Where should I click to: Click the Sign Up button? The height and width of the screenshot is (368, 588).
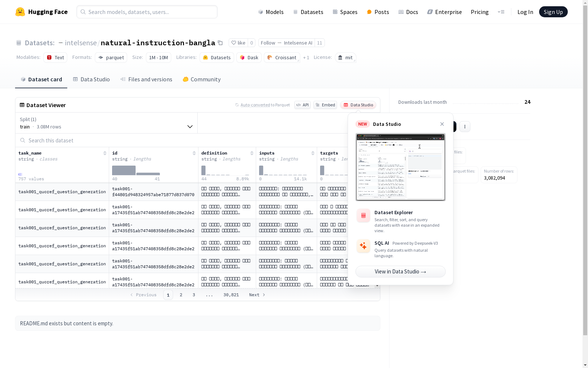pyautogui.click(x=553, y=12)
